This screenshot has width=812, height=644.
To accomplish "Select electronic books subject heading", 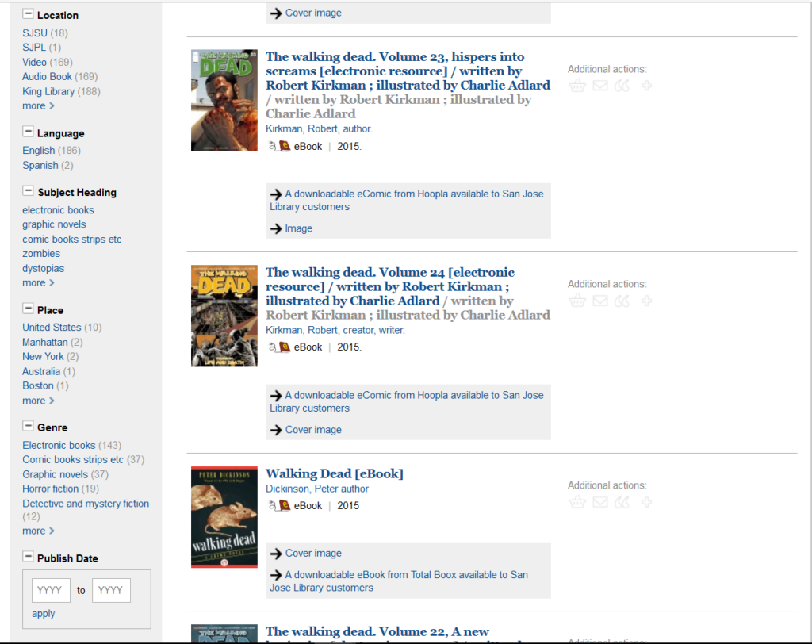I will pos(58,210).
